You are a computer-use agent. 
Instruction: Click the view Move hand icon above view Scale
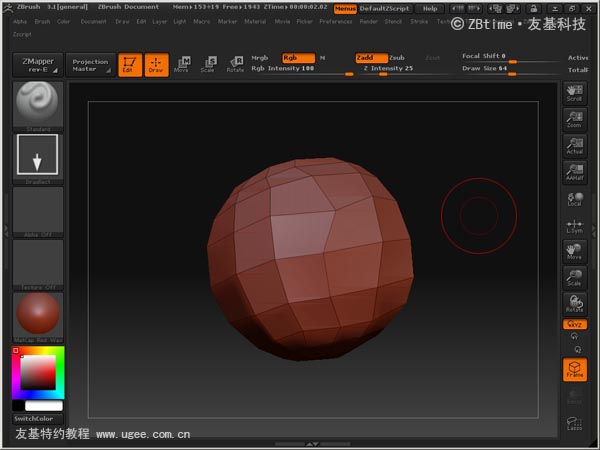(x=574, y=251)
